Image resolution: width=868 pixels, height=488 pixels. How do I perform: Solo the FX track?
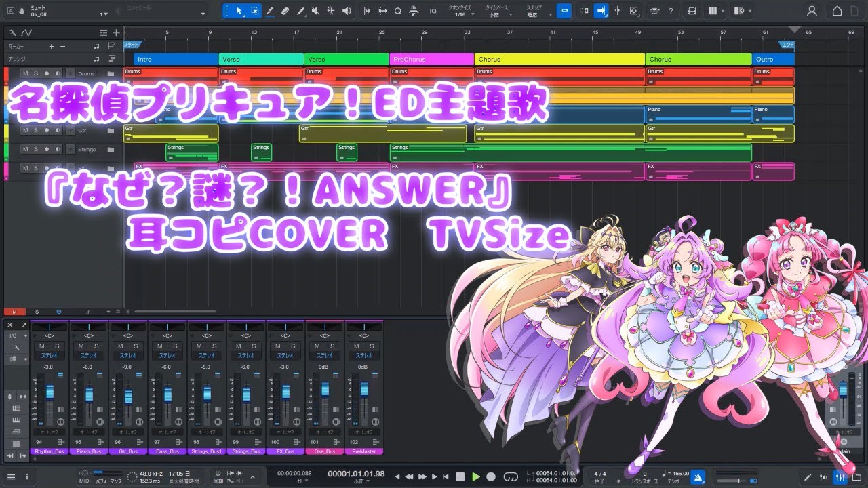click(36, 168)
